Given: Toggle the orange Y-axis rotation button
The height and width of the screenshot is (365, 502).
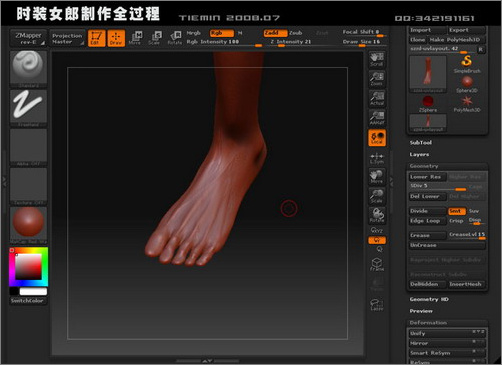Looking at the screenshot, I should pyautogui.click(x=377, y=240).
